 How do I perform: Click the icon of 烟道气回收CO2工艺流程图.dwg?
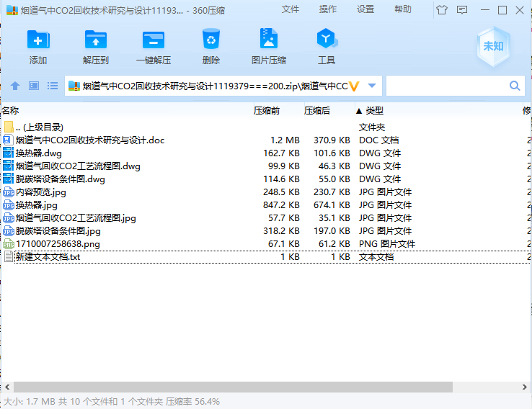coord(8,166)
